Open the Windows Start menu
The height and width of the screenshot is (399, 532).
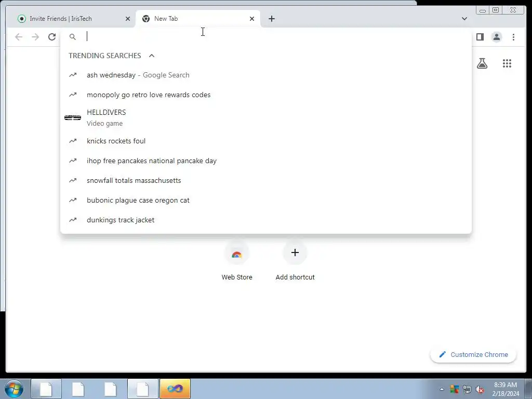(14, 389)
